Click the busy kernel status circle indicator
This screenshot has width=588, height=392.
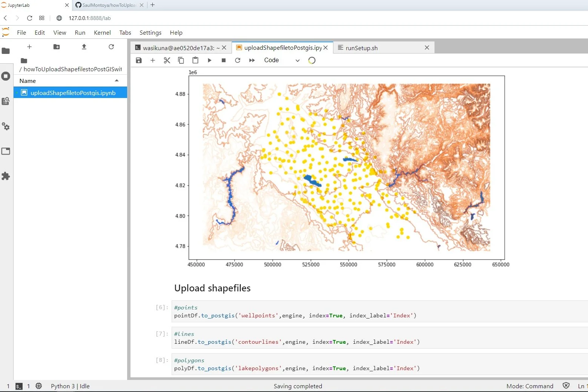tap(312, 60)
